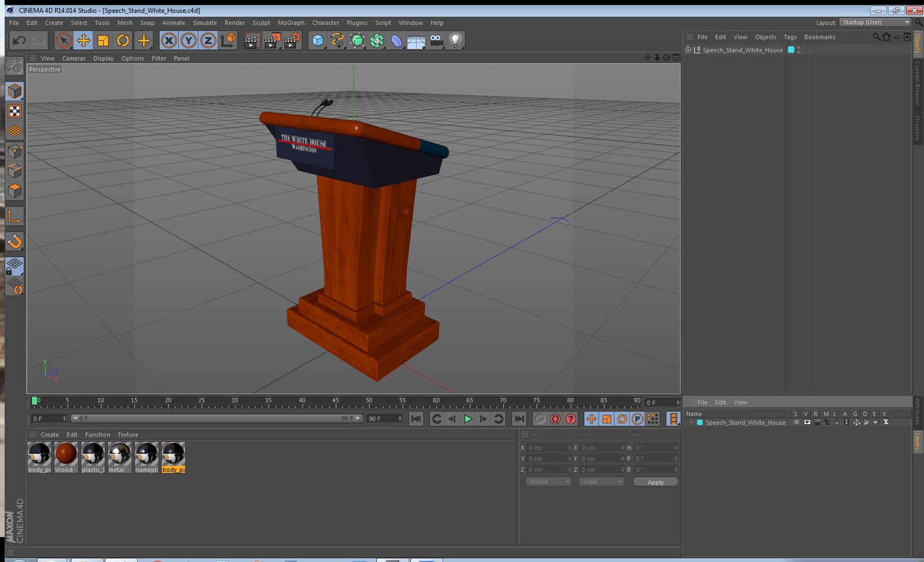The image size is (924, 562).
Task: Record active objects keyframe
Action: coord(540,419)
